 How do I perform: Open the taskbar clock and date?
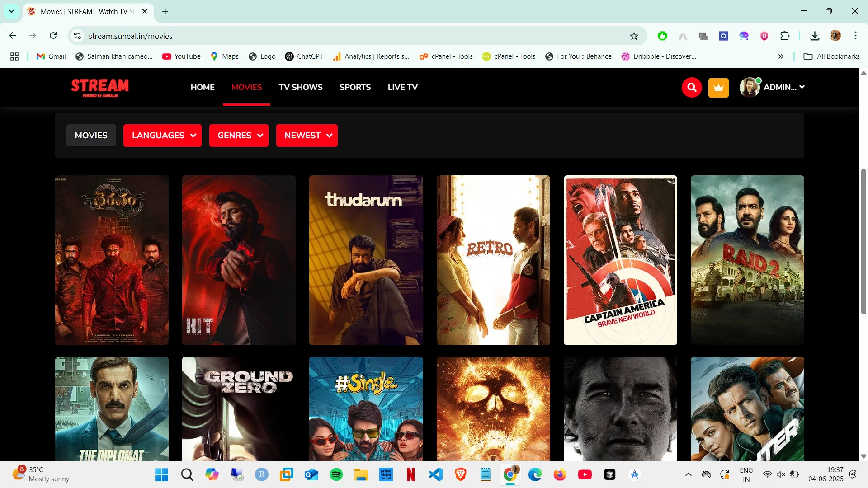click(x=826, y=474)
